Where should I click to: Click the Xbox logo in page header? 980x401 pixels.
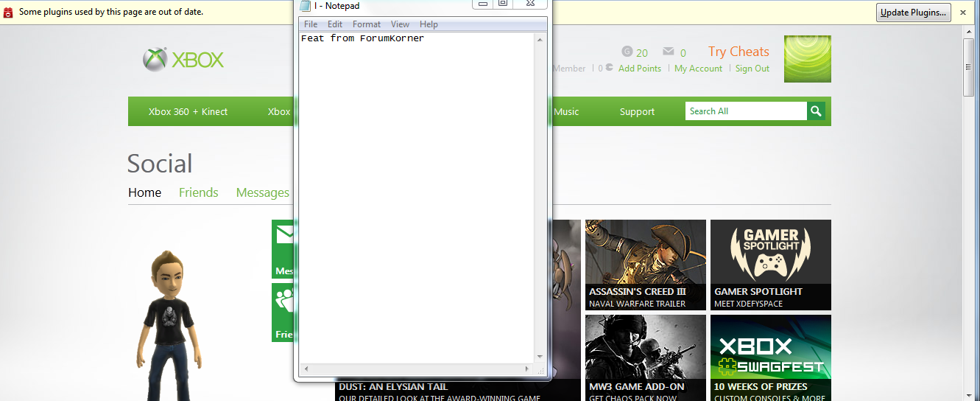click(183, 60)
